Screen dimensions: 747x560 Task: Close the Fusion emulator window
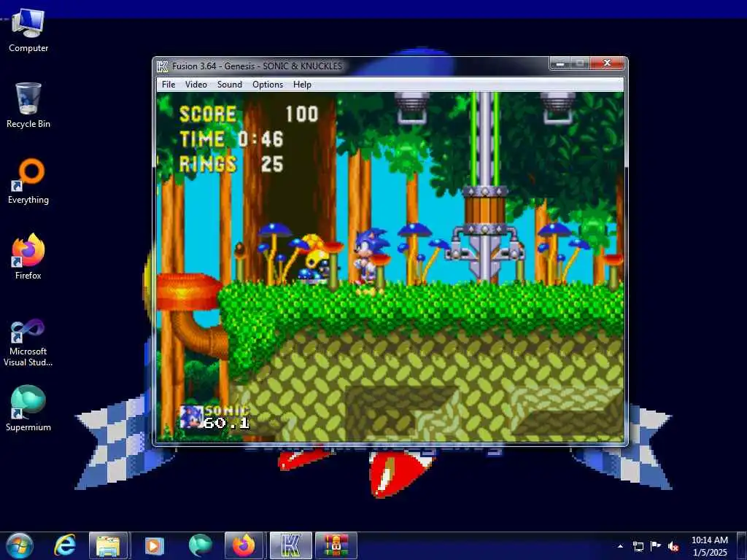click(x=607, y=63)
